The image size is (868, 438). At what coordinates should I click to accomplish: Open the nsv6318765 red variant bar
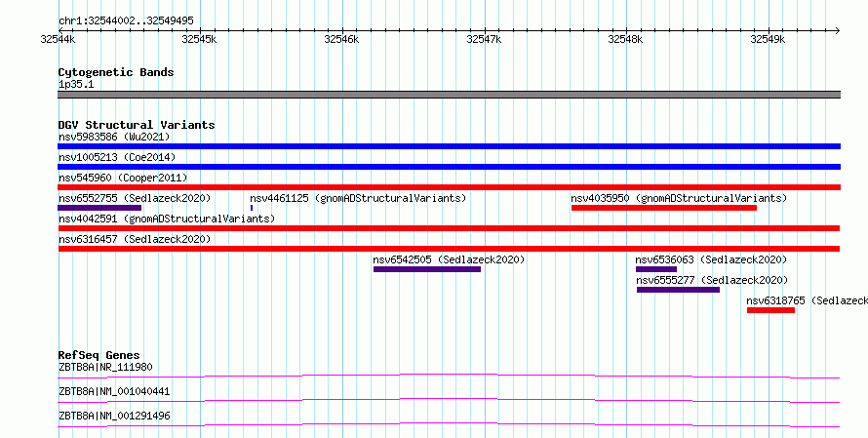[770, 310]
